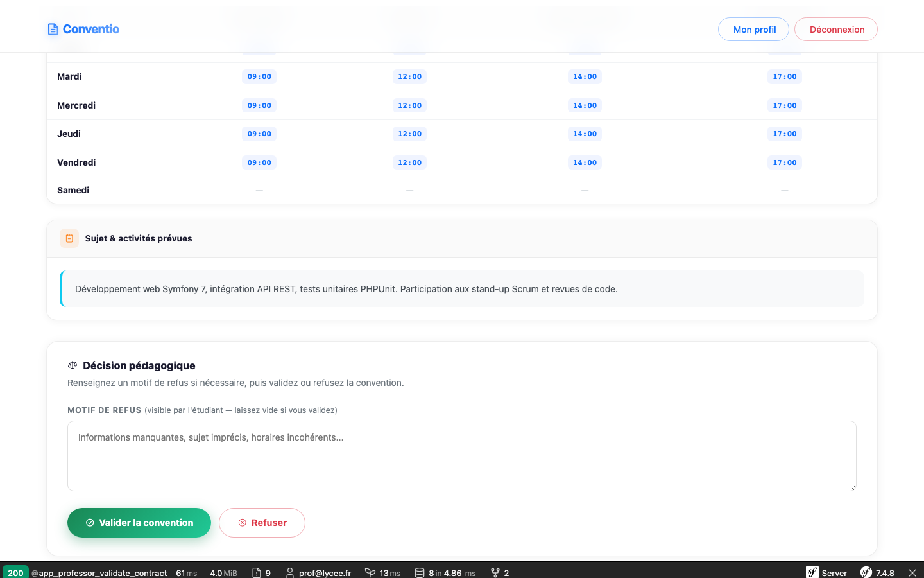This screenshot has height=578, width=924.
Task: Click the Mardi row label
Action: pos(69,76)
